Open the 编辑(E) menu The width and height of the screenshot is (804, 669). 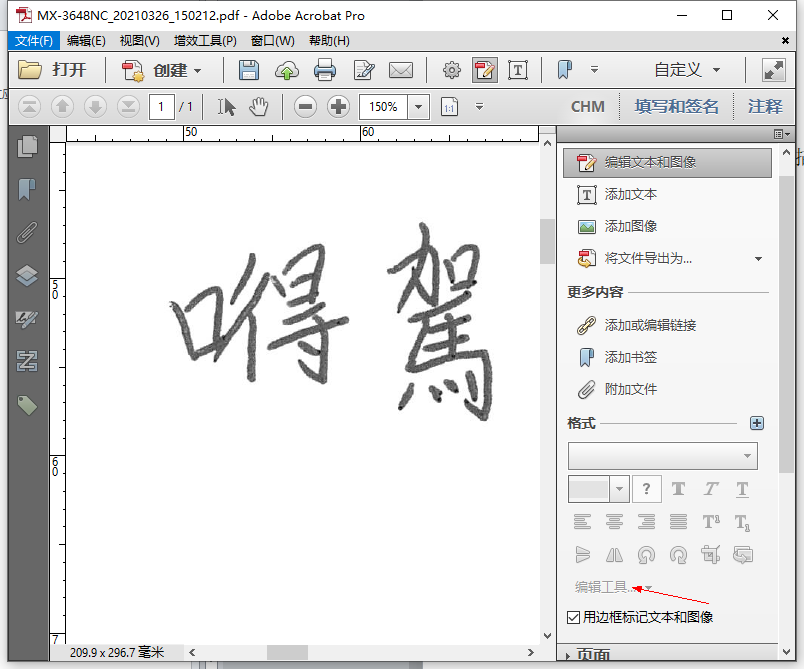pos(86,40)
